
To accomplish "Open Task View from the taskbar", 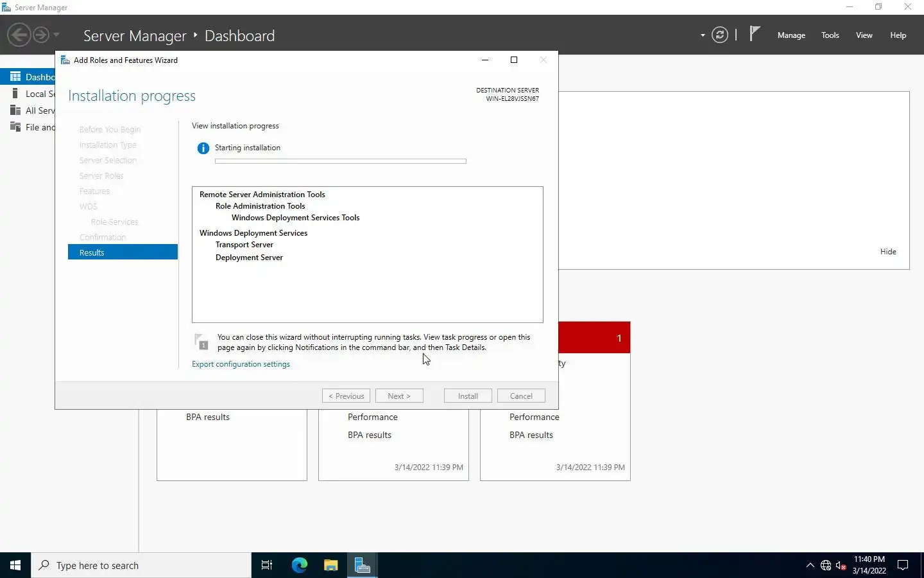I will point(267,565).
